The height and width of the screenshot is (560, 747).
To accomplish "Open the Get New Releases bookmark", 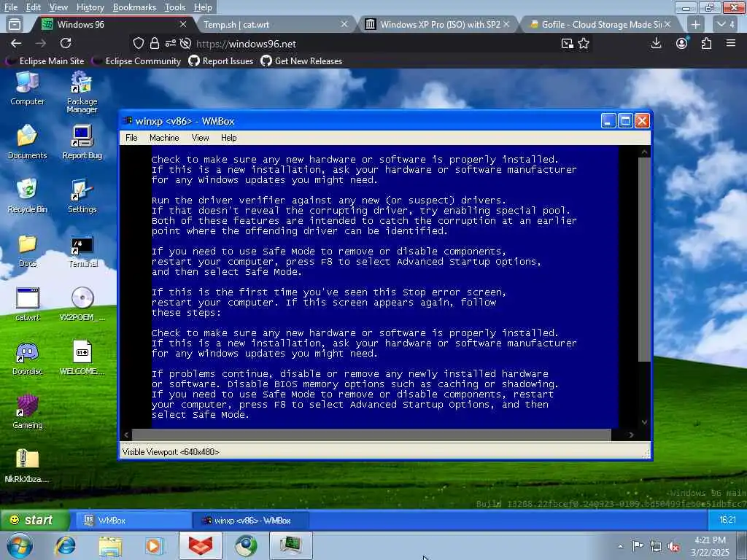I will click(x=301, y=61).
